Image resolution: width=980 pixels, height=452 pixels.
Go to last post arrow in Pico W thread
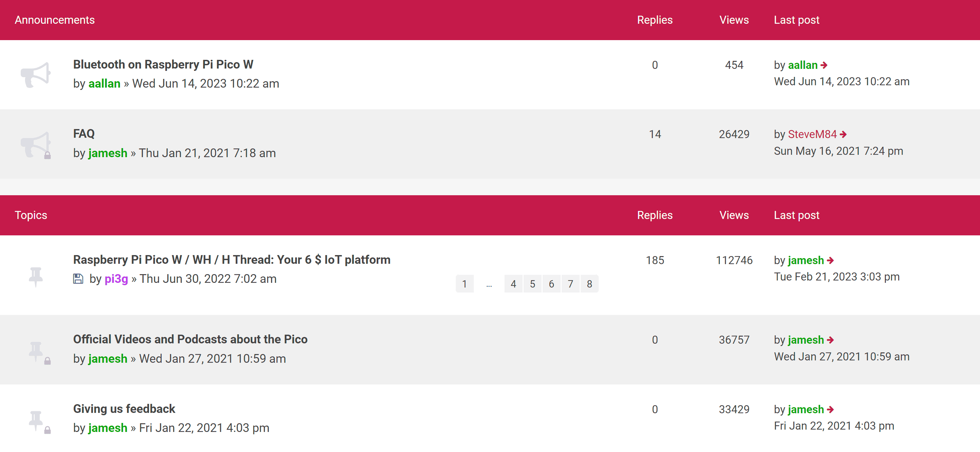pos(830,260)
